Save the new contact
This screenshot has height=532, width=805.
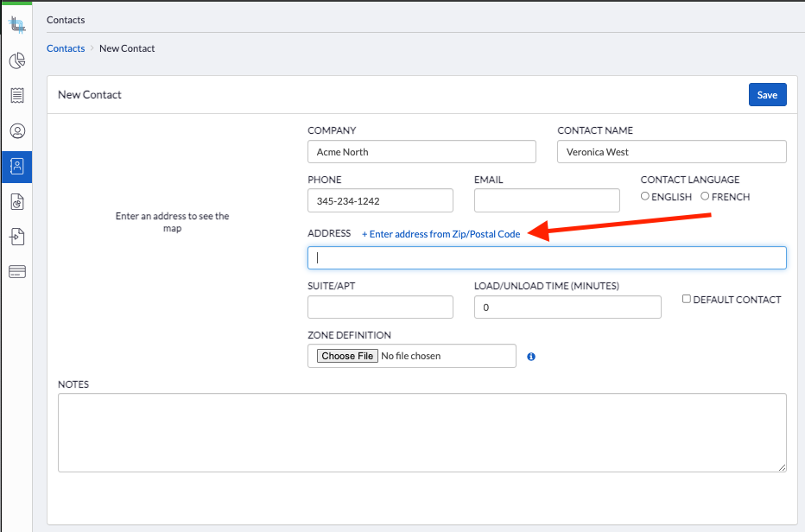coord(768,94)
